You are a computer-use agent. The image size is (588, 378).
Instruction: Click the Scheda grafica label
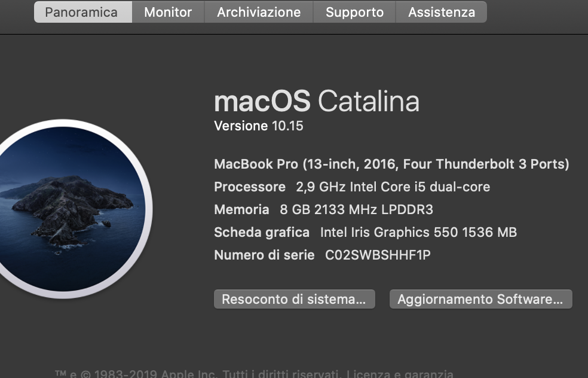[x=262, y=232]
